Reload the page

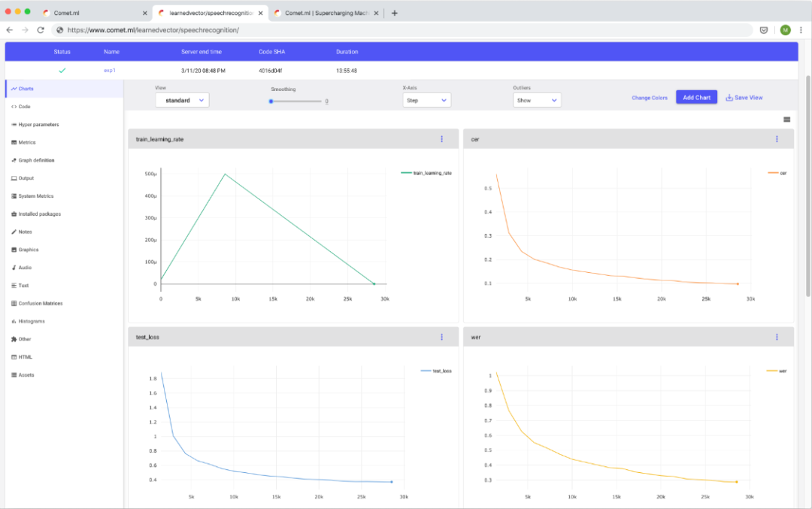(41, 30)
